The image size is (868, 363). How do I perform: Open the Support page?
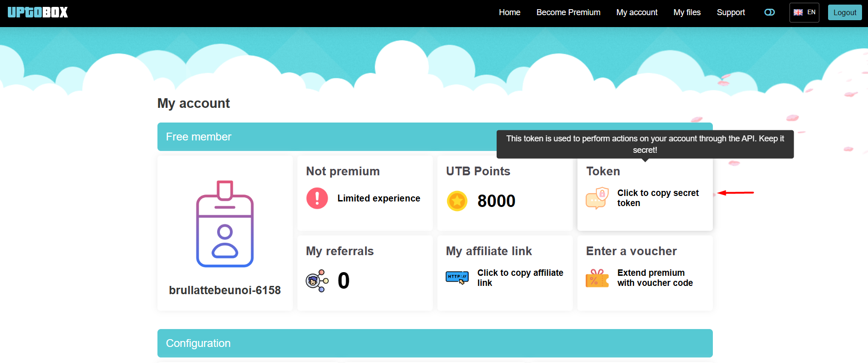pos(731,12)
